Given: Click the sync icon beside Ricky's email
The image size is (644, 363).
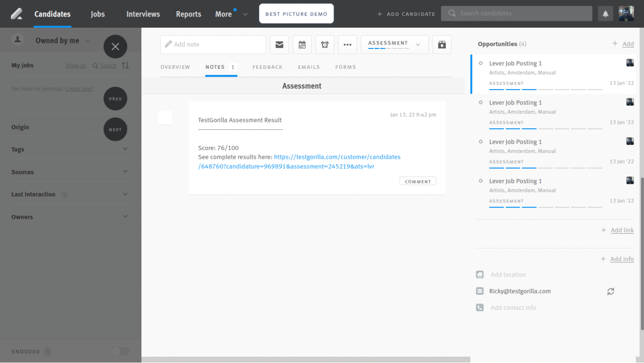Looking at the screenshot, I should pyautogui.click(x=611, y=291).
